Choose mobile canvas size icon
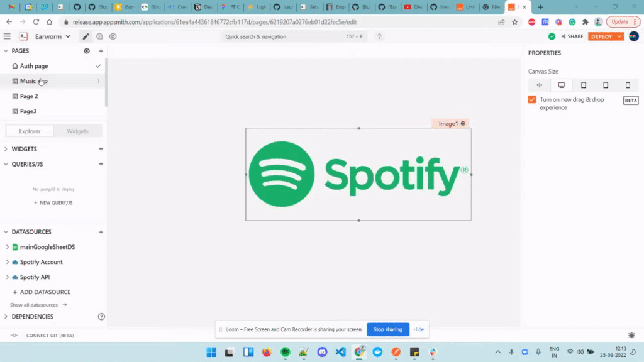644x362 pixels. click(628, 85)
